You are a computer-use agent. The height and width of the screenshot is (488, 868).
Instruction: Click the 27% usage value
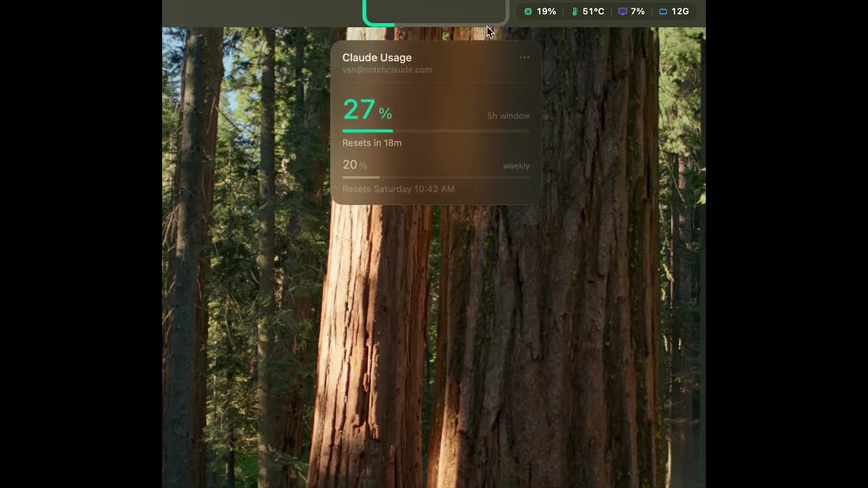[x=367, y=110]
